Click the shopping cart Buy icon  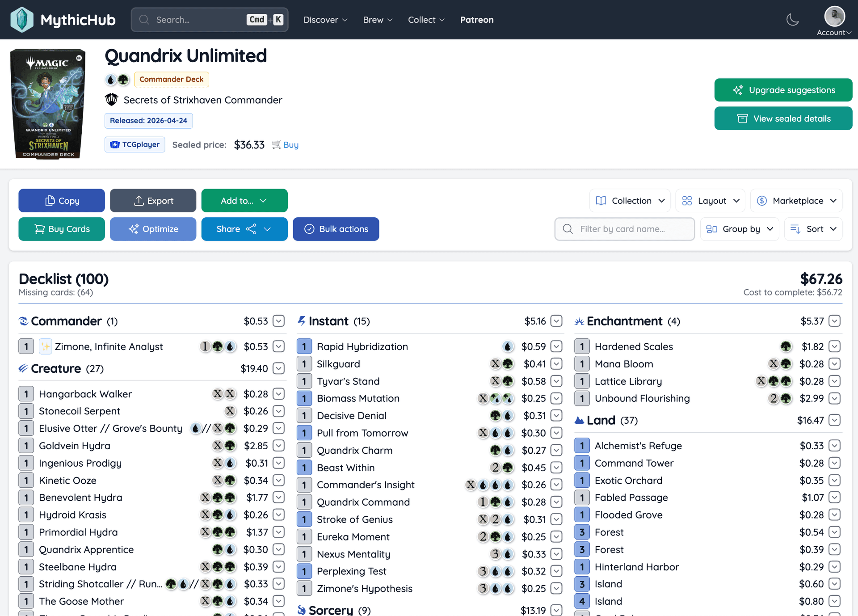click(x=277, y=145)
